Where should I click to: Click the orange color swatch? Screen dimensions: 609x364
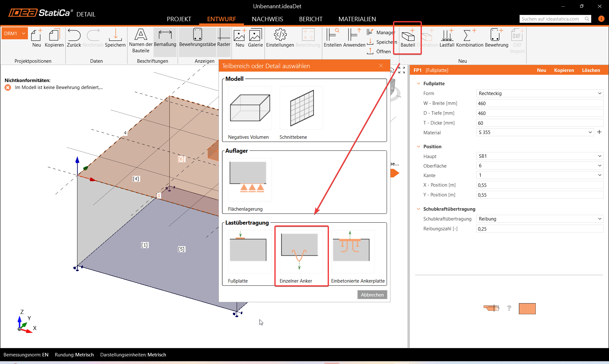(527, 309)
